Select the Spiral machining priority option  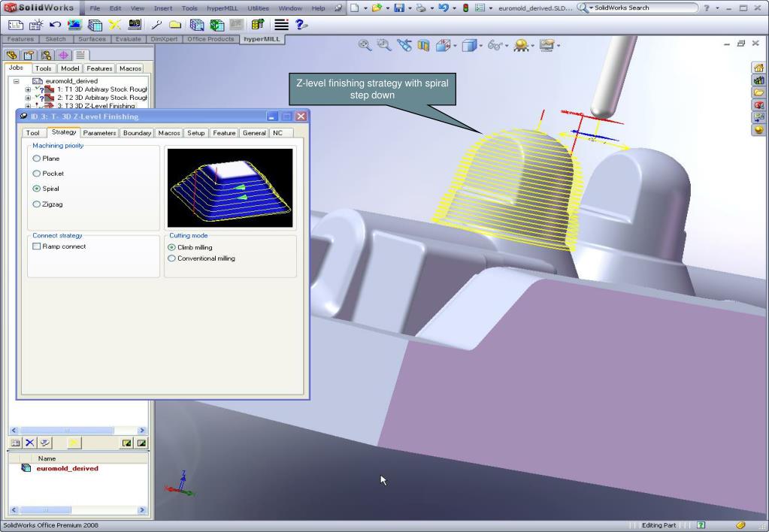coord(36,189)
